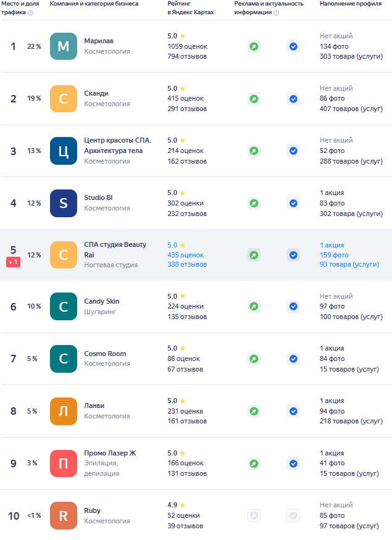Open the 93 товара (услуги) link

349,264
